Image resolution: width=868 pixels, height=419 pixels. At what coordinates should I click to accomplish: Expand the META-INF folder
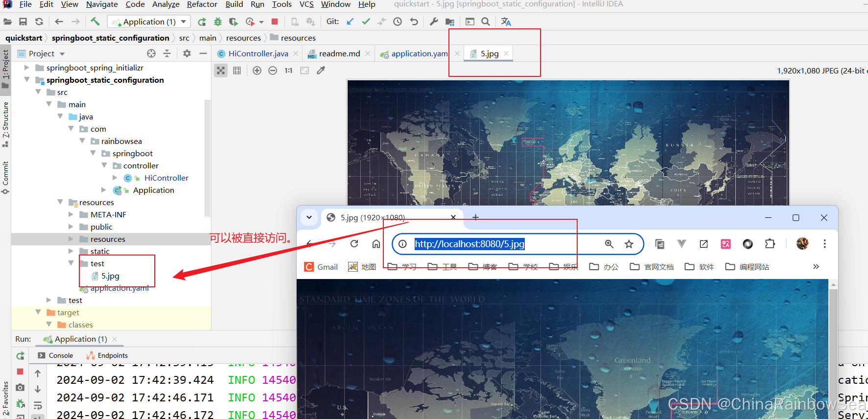pos(71,214)
